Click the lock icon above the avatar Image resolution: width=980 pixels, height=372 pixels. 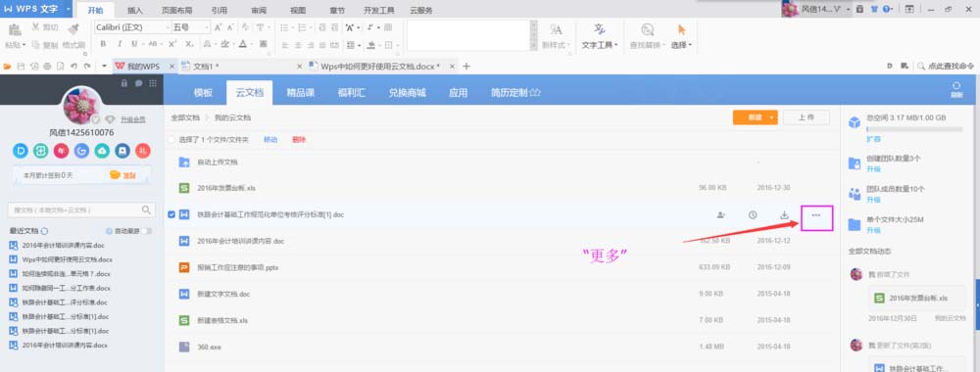click(x=123, y=83)
